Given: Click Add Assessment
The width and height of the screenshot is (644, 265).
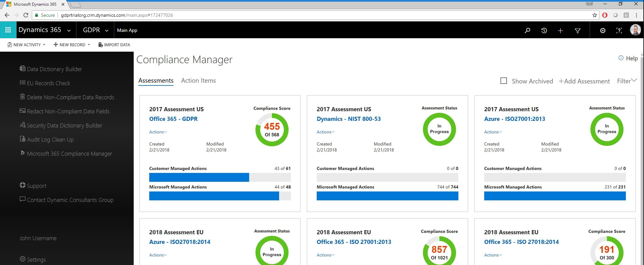Looking at the screenshot, I should coord(584,81).
